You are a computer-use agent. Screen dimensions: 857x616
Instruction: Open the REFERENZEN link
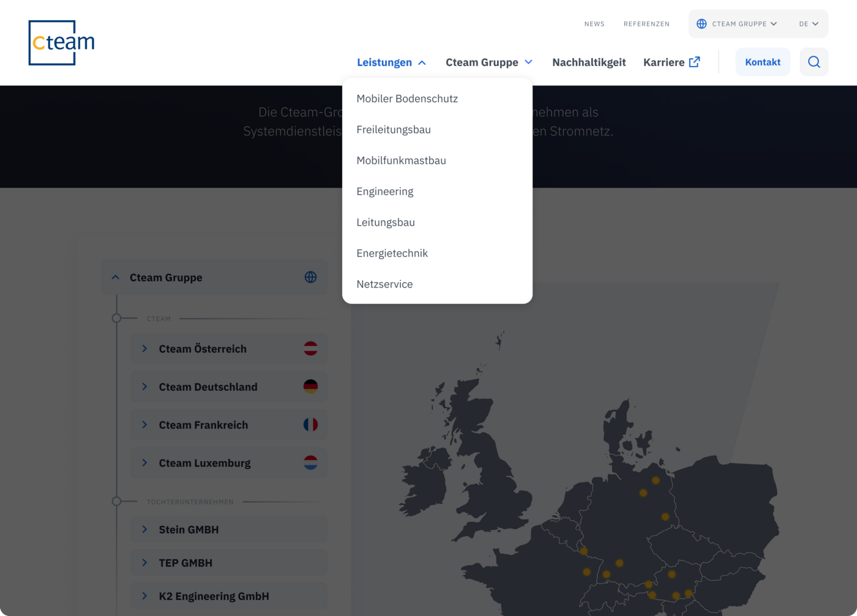[646, 24]
